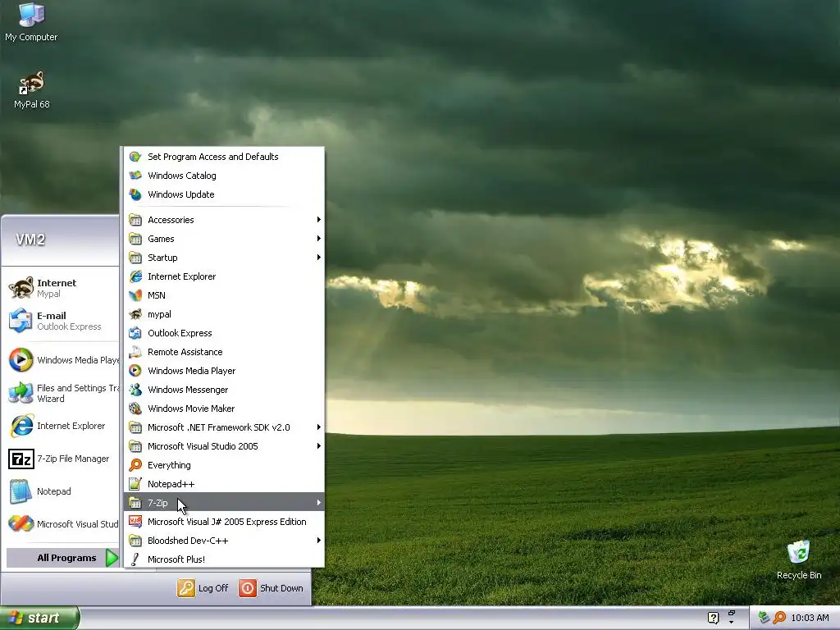The image size is (840, 630).
Task: Launch the MyPal 68 desktop shortcut
Action: click(32, 89)
